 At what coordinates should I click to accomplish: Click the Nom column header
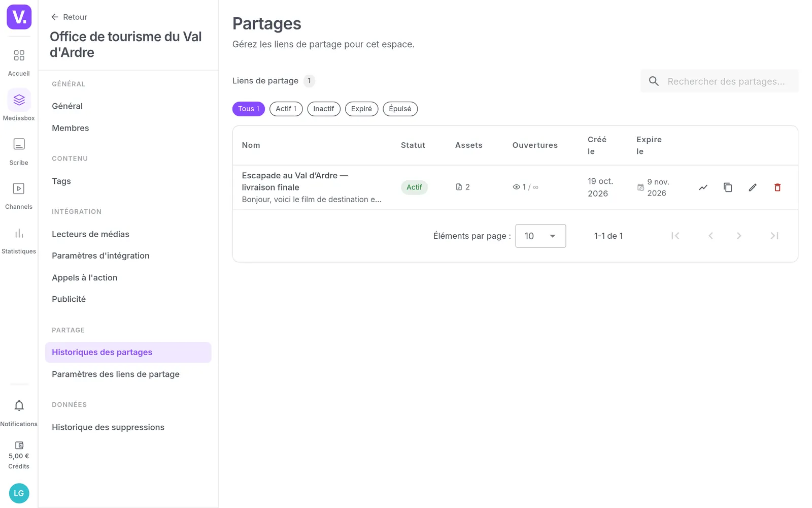tap(251, 145)
